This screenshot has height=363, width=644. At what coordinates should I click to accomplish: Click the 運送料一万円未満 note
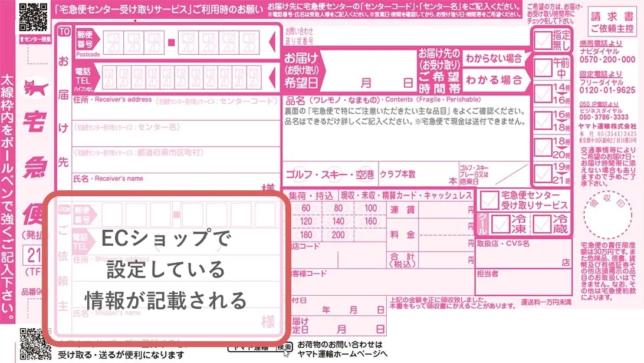(x=546, y=302)
